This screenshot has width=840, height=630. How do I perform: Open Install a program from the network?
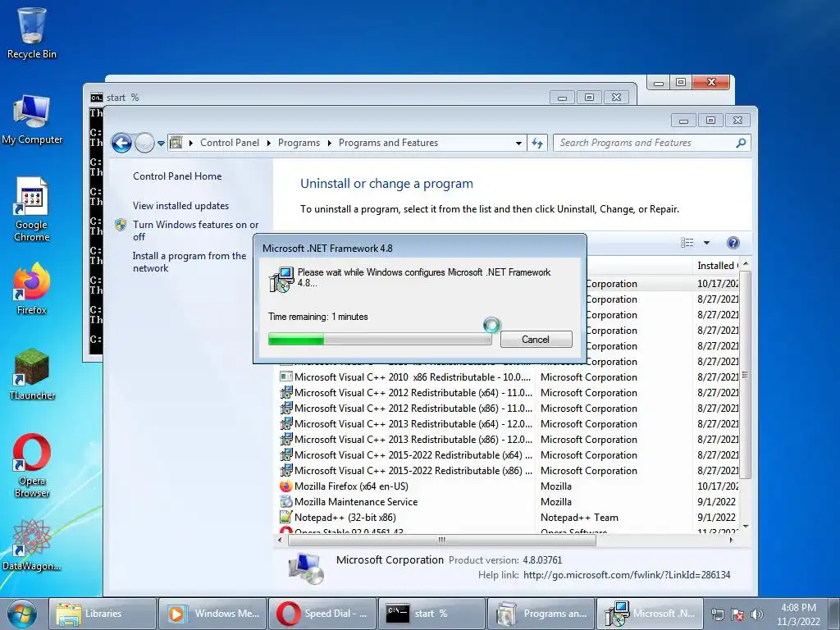pos(189,262)
